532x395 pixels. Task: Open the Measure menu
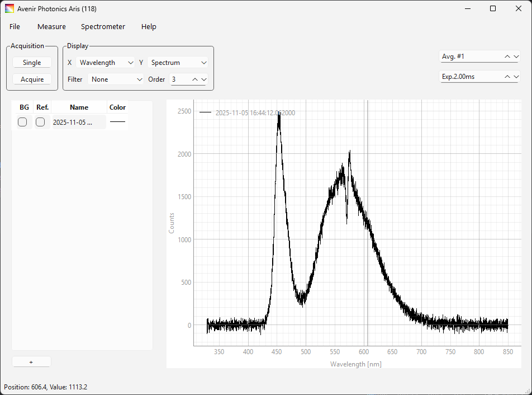point(51,27)
